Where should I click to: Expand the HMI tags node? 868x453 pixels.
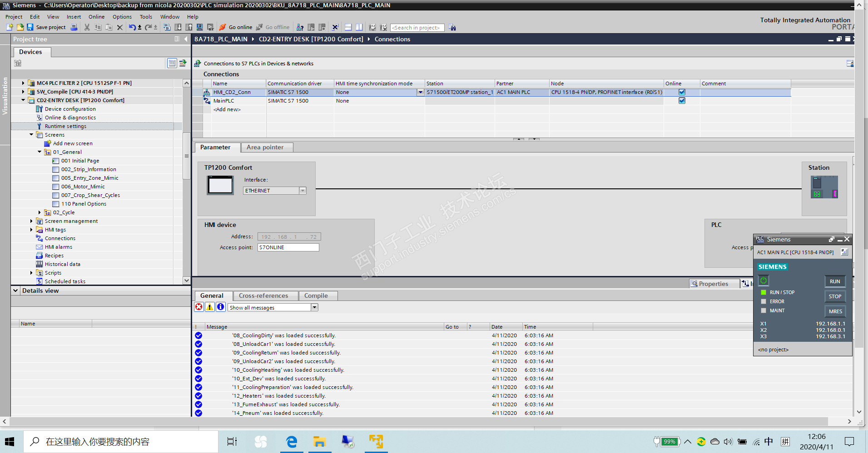click(x=31, y=230)
